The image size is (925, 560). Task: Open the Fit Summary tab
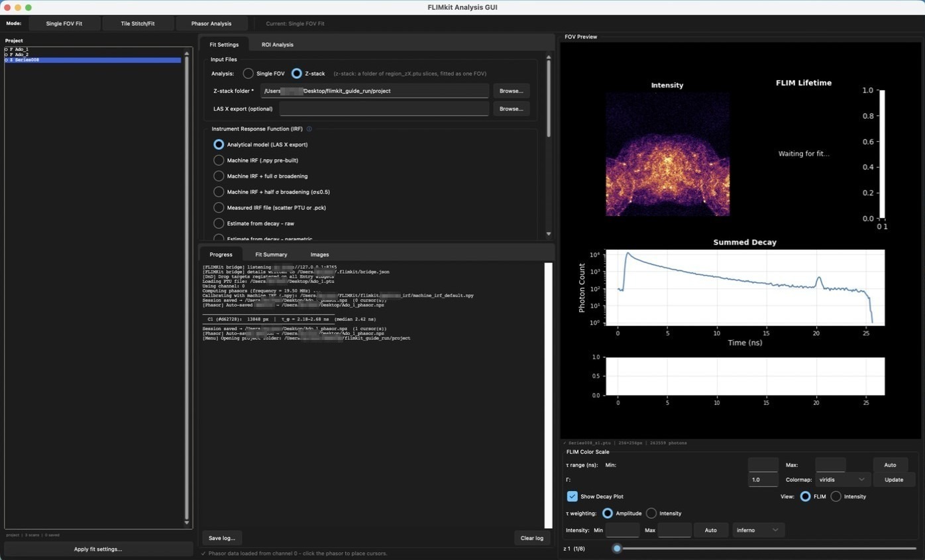tap(271, 254)
